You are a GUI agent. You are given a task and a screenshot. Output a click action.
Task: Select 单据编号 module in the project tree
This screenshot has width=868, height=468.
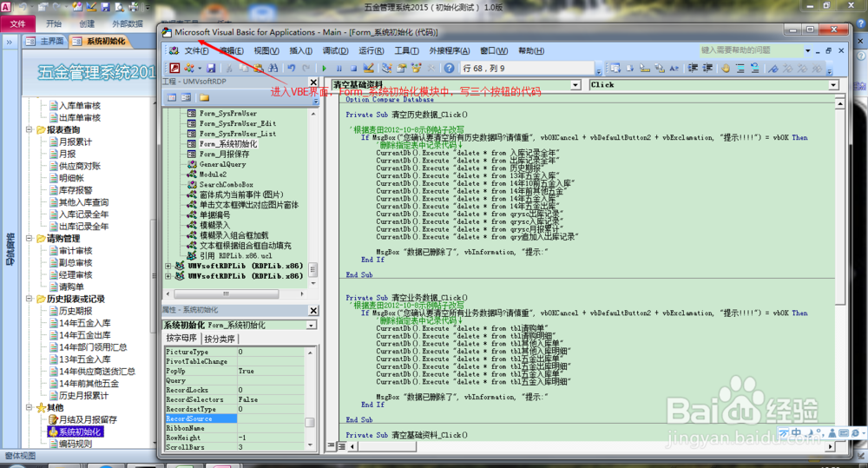pyautogui.click(x=214, y=214)
